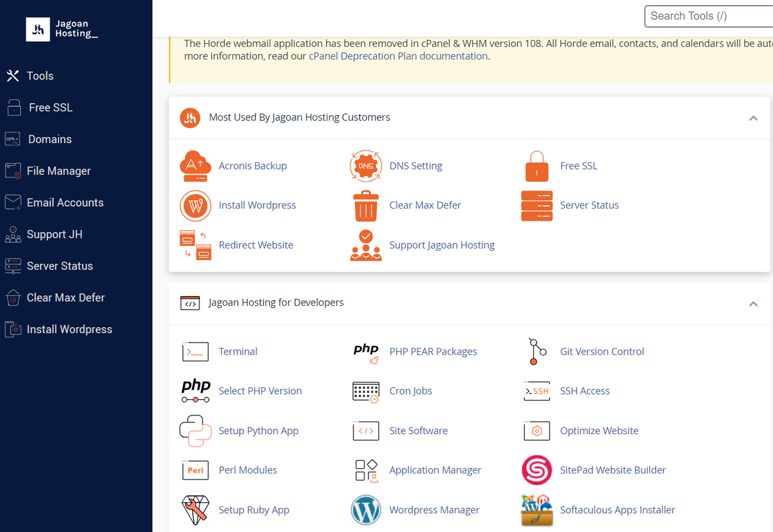This screenshot has height=532, width=773.
Task: Click the DNS Setting gear icon
Action: point(366,166)
